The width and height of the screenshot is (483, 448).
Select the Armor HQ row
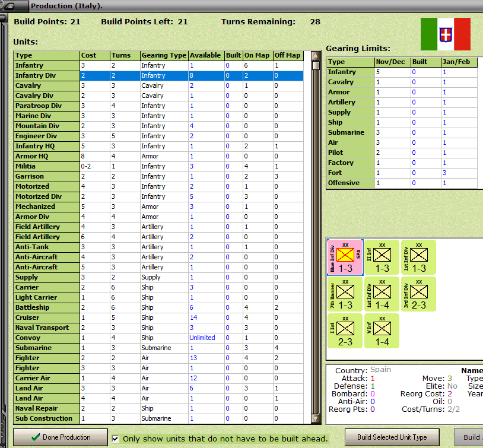(159, 156)
